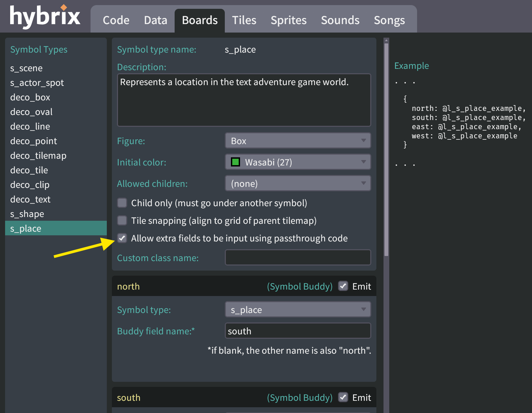Click (Symbol Buddy) label on south row
The height and width of the screenshot is (413, 532).
(x=300, y=398)
